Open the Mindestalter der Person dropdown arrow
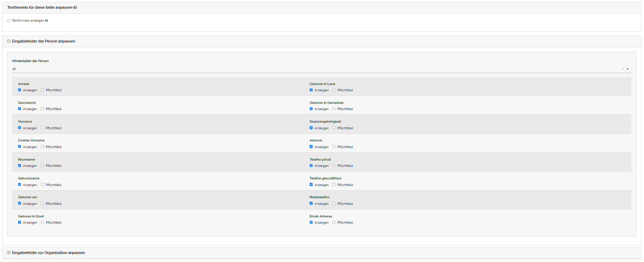Screen dimensions: 644x262 [x=628, y=69]
